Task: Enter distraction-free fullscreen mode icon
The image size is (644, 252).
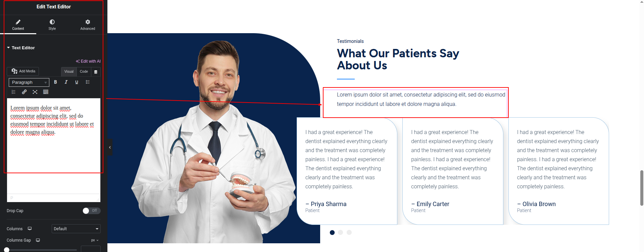Action: click(35, 92)
